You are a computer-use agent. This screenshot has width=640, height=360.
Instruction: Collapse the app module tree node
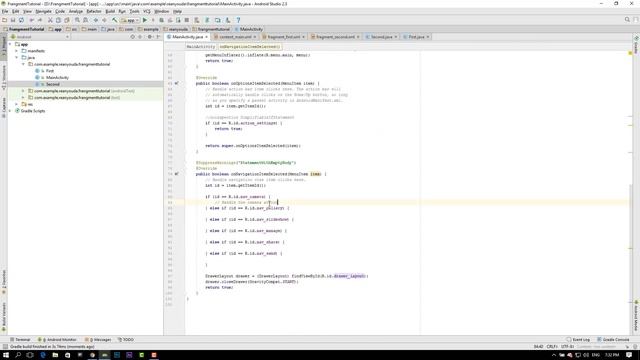coord(10,44)
